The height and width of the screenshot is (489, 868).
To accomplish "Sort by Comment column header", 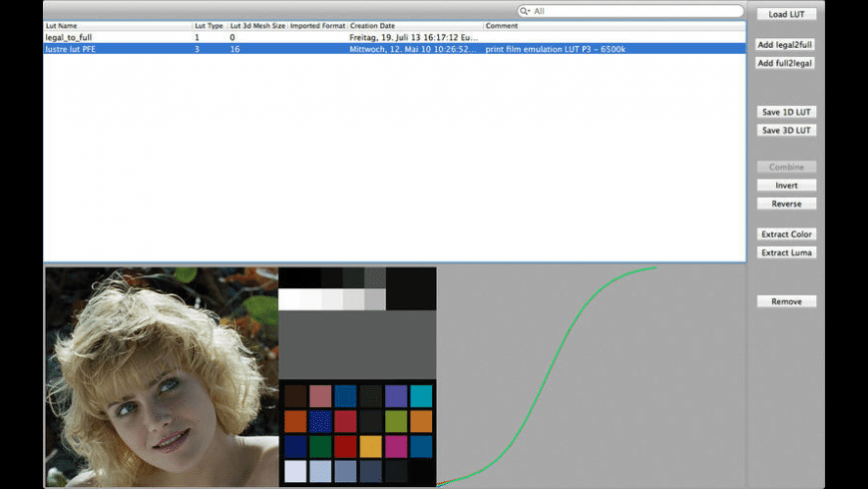I will click(615, 26).
